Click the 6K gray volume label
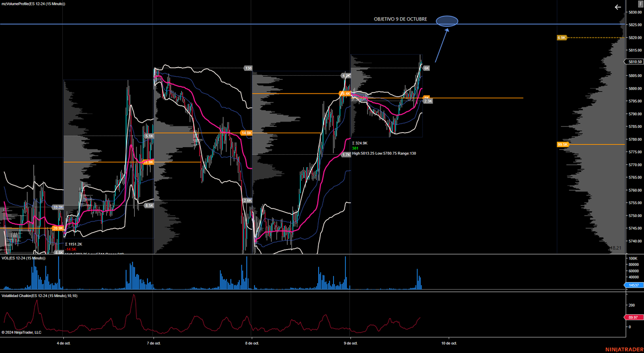Screen dimensions: 644x353 click(427, 68)
